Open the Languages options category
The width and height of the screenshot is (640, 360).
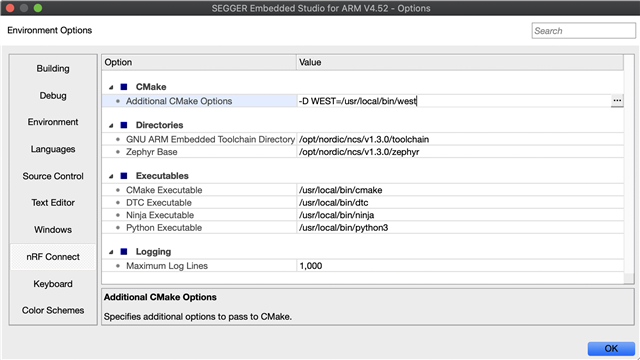point(53,149)
